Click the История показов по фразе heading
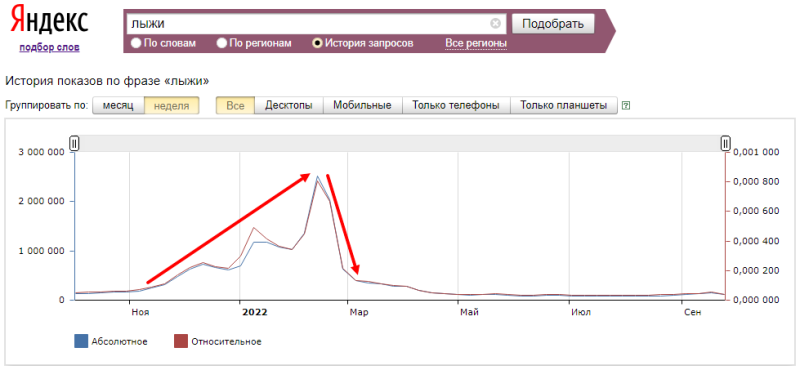Screen dimensions: 800x370 pos(107,81)
